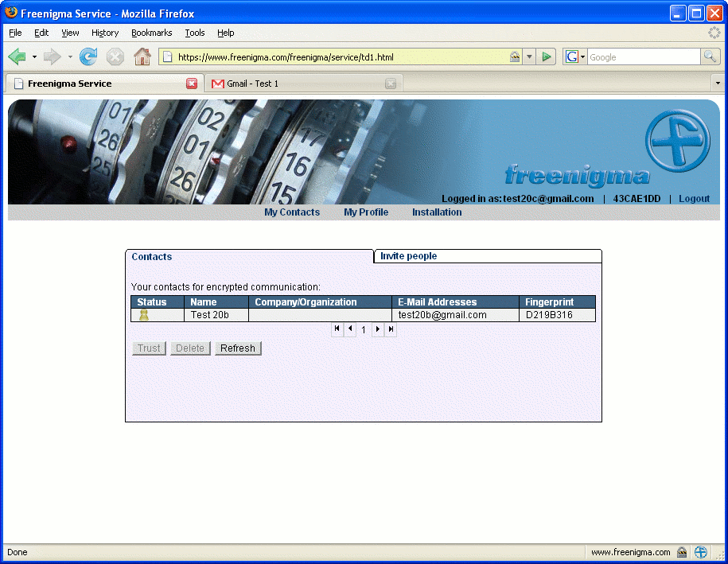Sort by the Name column header
This screenshot has height=564, width=728.
(x=216, y=301)
